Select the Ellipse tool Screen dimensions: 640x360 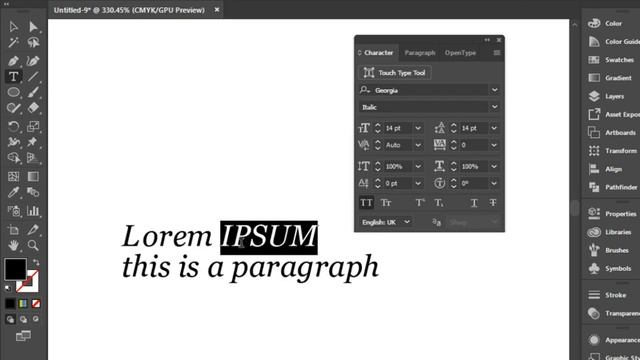tap(13, 92)
